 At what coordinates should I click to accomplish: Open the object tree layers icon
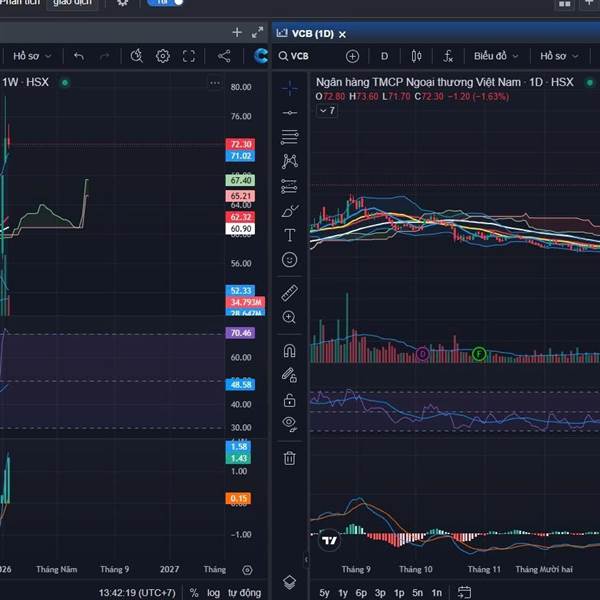[289, 582]
